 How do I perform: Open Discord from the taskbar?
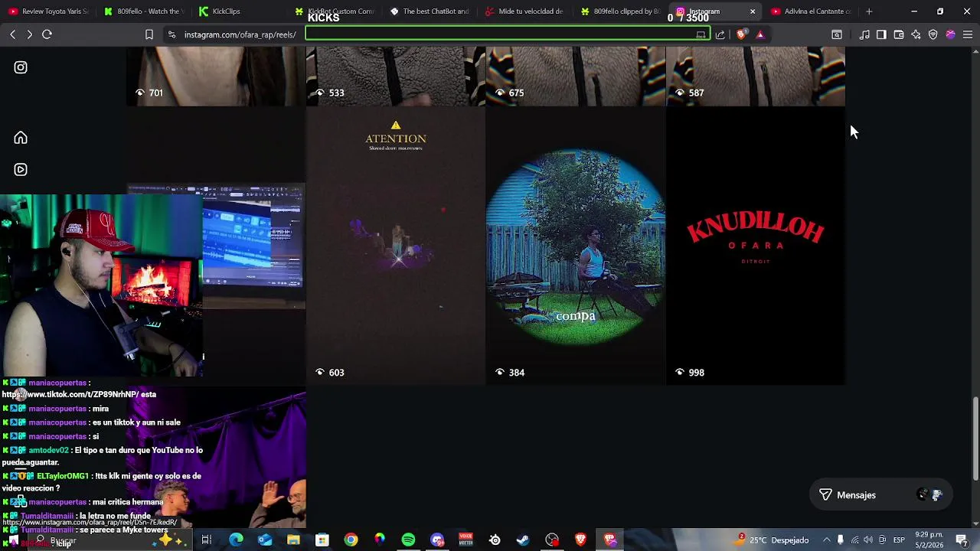[x=437, y=540]
